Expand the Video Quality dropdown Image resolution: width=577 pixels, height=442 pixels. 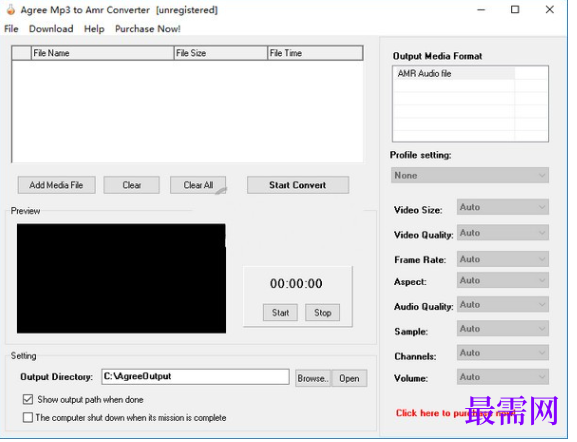[x=503, y=233]
